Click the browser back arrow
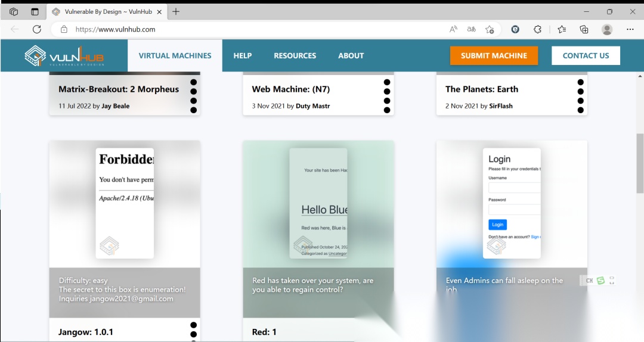 (x=15, y=29)
